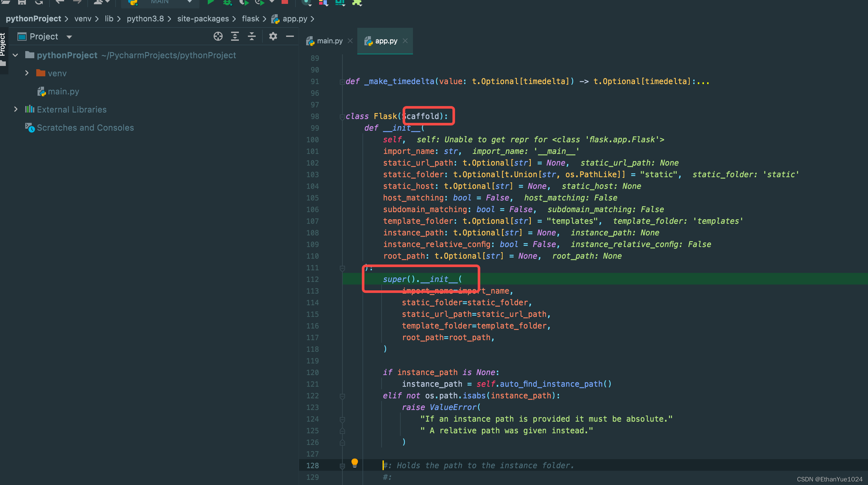The image size is (868, 485).
Task: Toggle fold marker at line 126
Action: click(342, 443)
